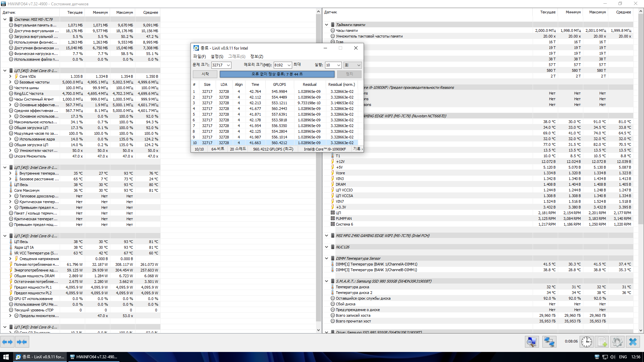Expand the Core VIDs tree node
Screen dimensions: 644x362
click(10, 76)
